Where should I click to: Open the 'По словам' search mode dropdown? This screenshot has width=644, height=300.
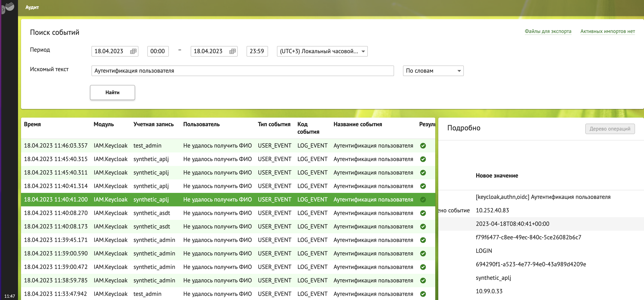[433, 71]
